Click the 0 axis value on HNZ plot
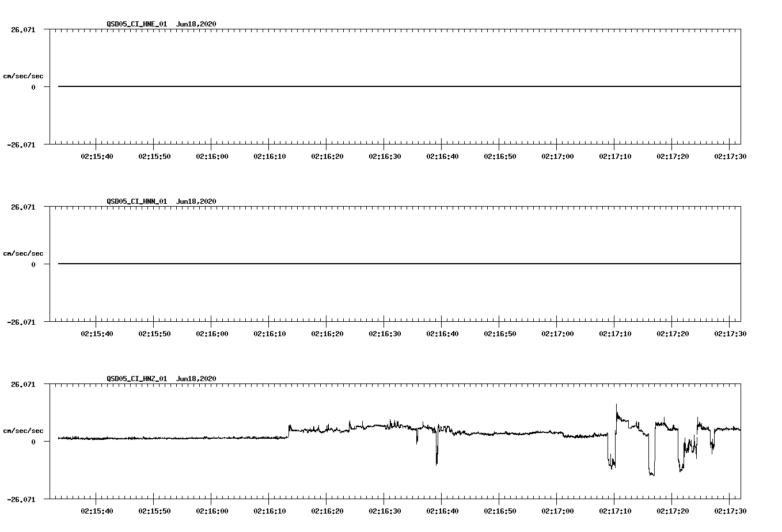The image size is (782, 532). (33, 442)
